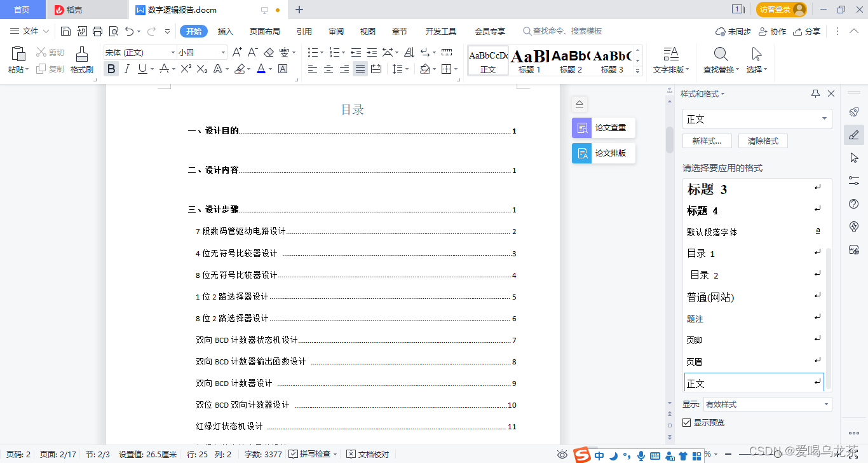Open Print Preview from quick access toolbar
Image resolution: width=868 pixels, height=463 pixels.
[x=113, y=31]
